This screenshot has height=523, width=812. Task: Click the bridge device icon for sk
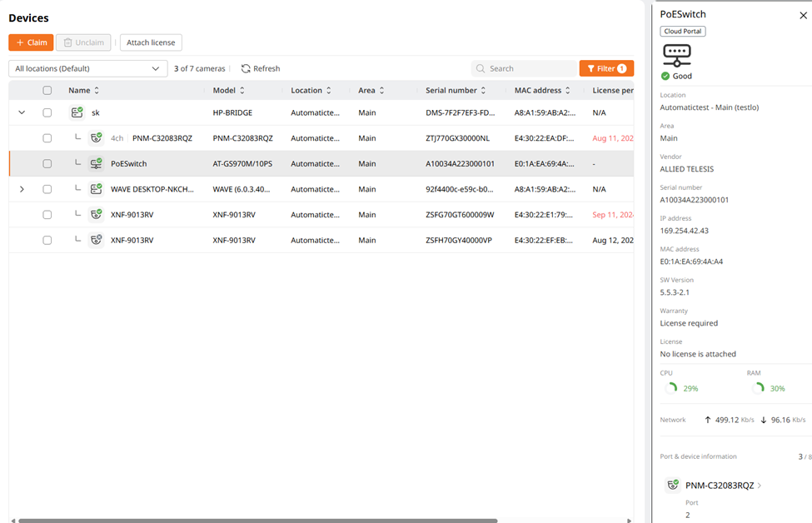click(x=77, y=112)
